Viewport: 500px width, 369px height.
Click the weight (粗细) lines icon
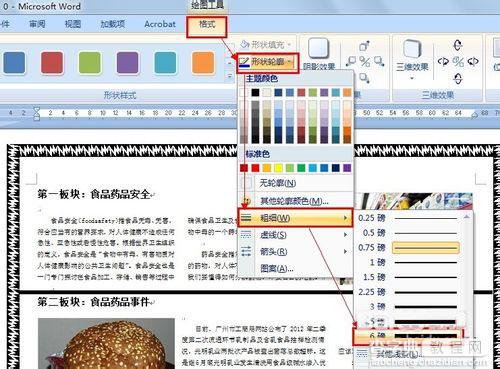(246, 218)
